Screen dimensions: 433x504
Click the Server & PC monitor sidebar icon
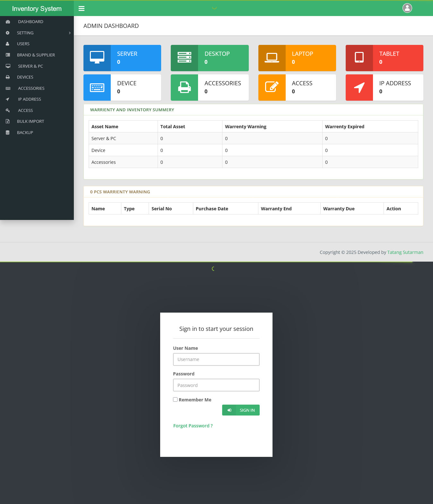click(x=8, y=66)
